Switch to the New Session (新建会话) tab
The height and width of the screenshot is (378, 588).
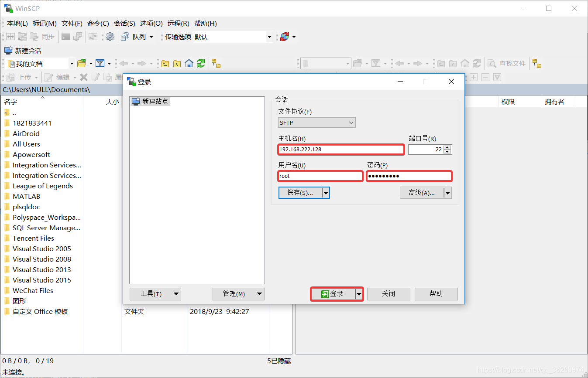(23, 51)
